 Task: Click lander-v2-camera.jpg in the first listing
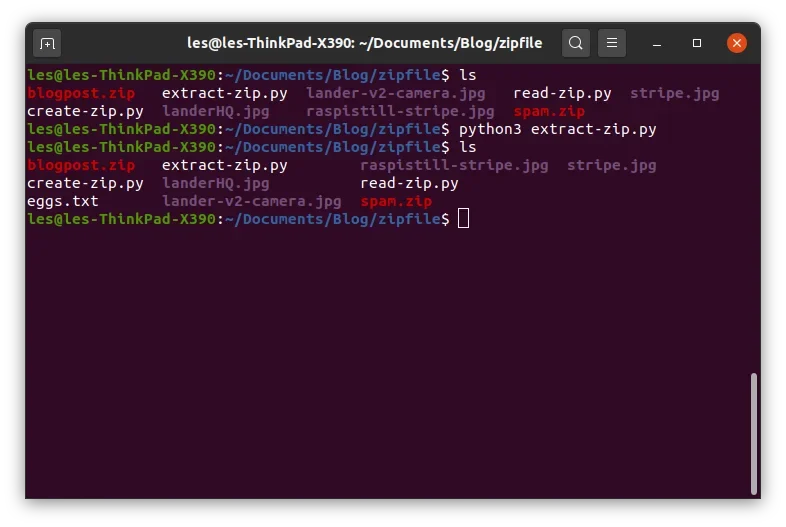point(396,93)
